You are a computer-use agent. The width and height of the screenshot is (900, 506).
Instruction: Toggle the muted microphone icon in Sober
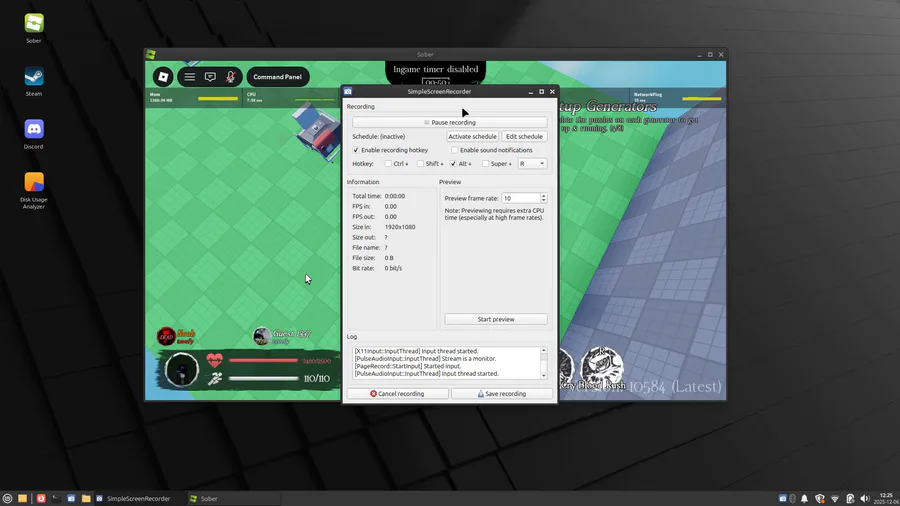point(230,77)
